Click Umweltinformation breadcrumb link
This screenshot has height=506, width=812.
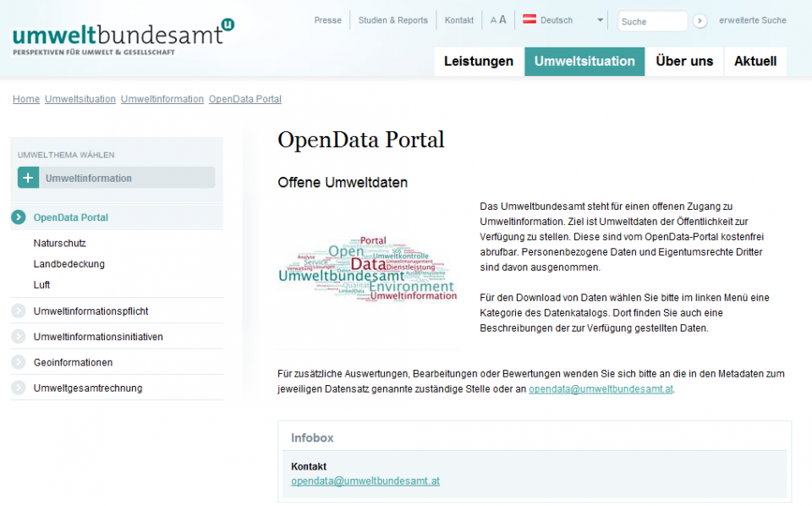point(162,99)
